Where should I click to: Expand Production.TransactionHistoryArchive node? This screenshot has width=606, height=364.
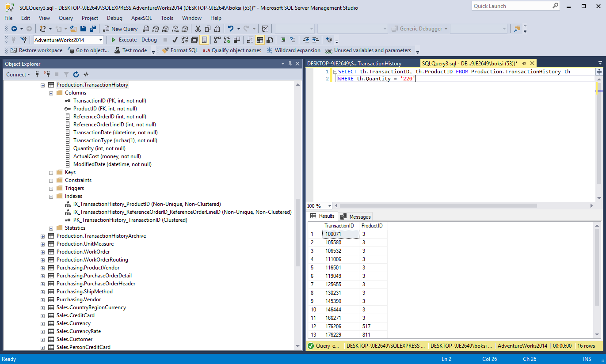tap(43, 236)
